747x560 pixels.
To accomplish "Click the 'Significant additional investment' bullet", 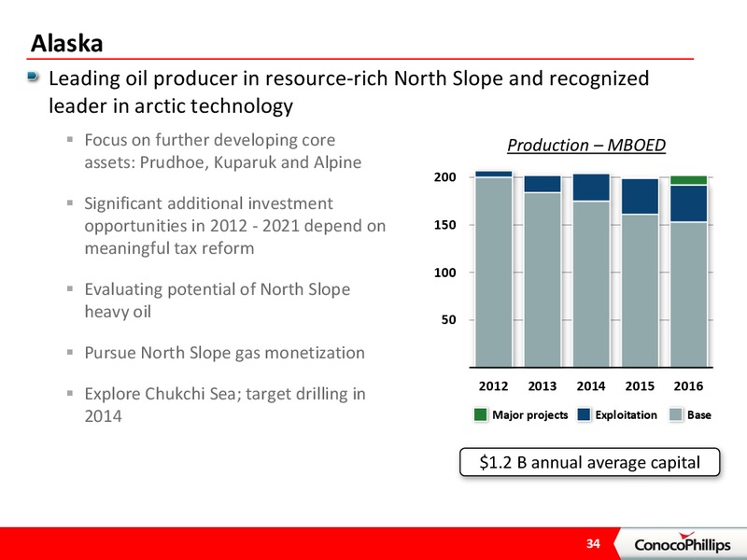I will tap(235, 226).
